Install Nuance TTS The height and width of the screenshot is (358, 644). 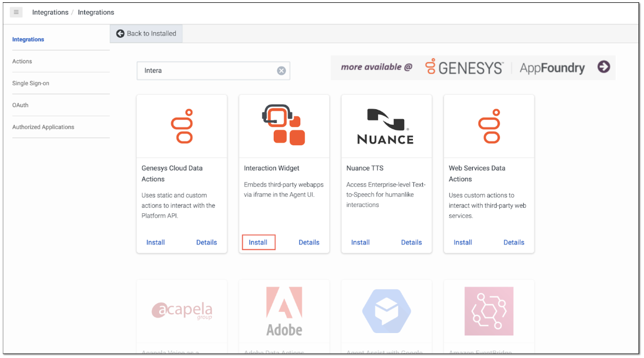click(360, 242)
